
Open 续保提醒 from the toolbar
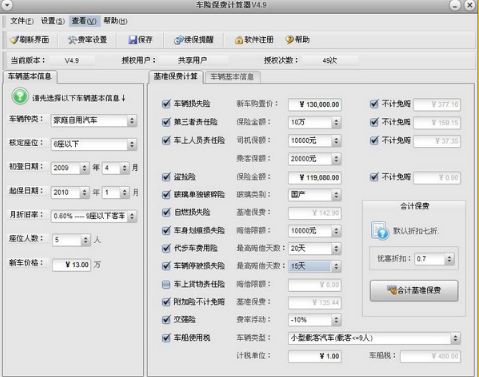pos(193,40)
